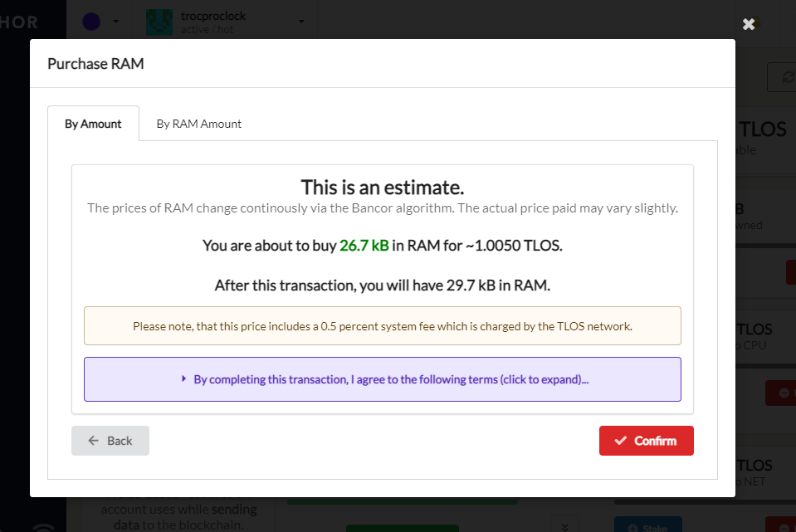Image resolution: width=796 pixels, height=532 pixels.
Task: Go back using the Back button
Action: [110, 441]
